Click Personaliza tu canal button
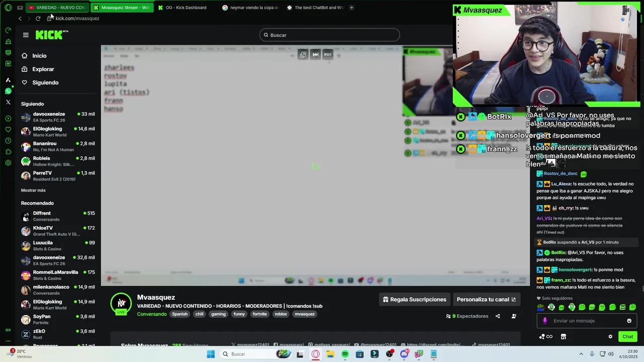This screenshot has height=362, width=644. tap(487, 299)
